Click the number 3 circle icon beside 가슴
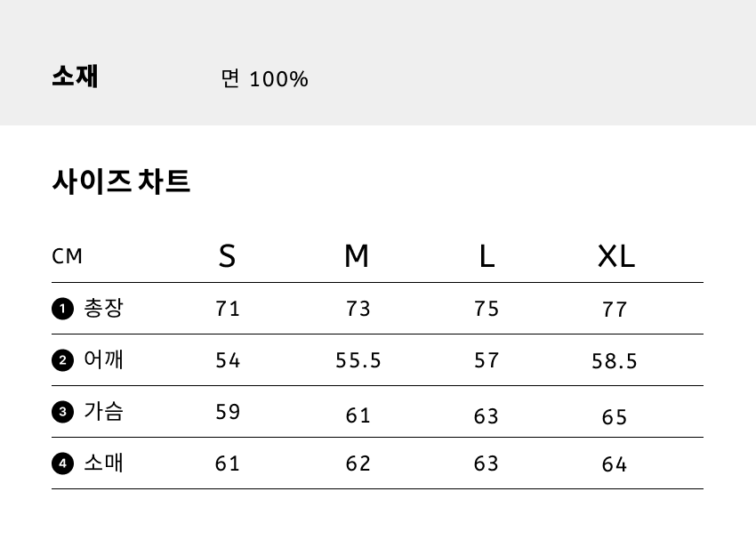The height and width of the screenshot is (540, 756). coord(62,412)
